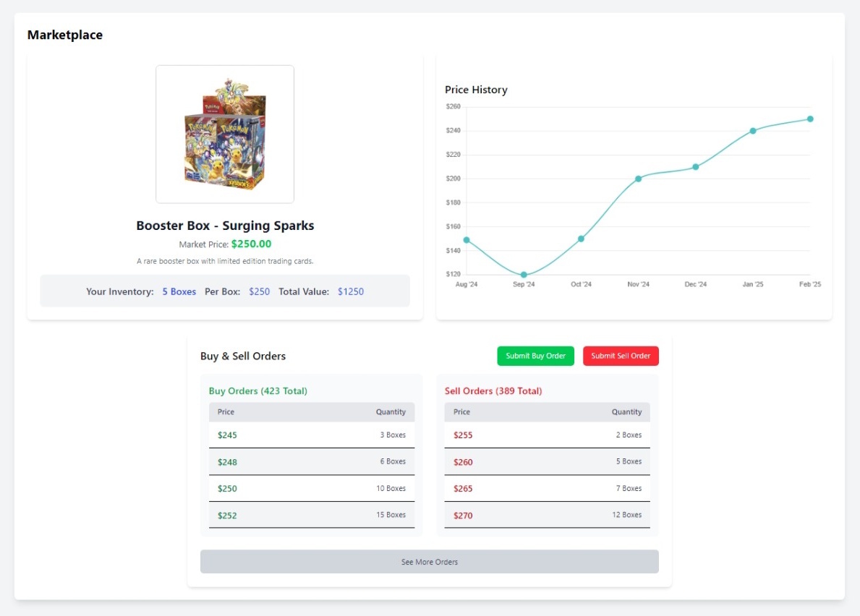The width and height of the screenshot is (860, 616).
Task: Click the Nov '24 data point on chart
Action: 638,179
